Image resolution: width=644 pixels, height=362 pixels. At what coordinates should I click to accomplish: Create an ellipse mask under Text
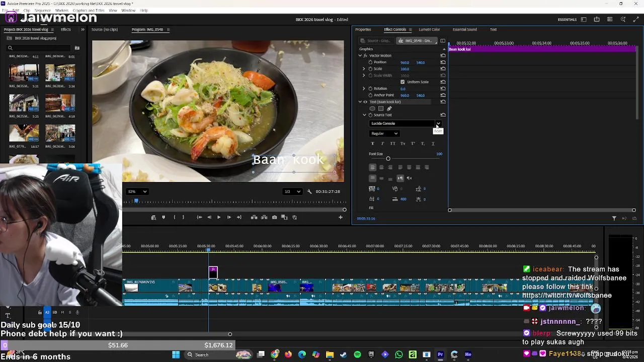[372, 108]
